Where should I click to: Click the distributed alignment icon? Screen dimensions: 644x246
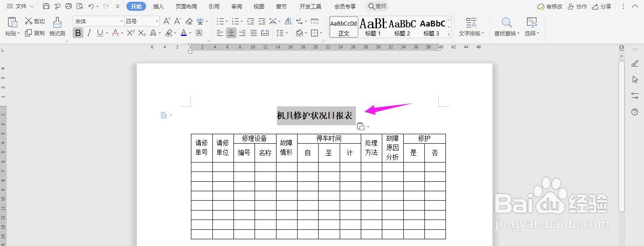(x=265, y=33)
